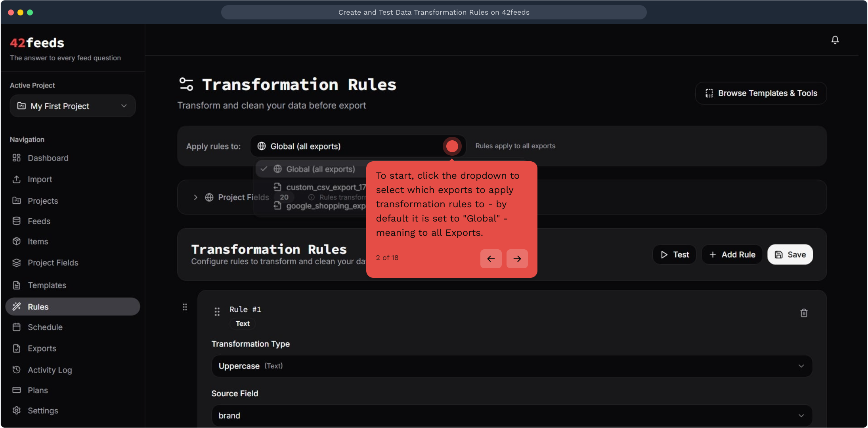This screenshot has height=428, width=868.
Task: Click the pulsing red tour hotspot
Action: [x=452, y=146]
